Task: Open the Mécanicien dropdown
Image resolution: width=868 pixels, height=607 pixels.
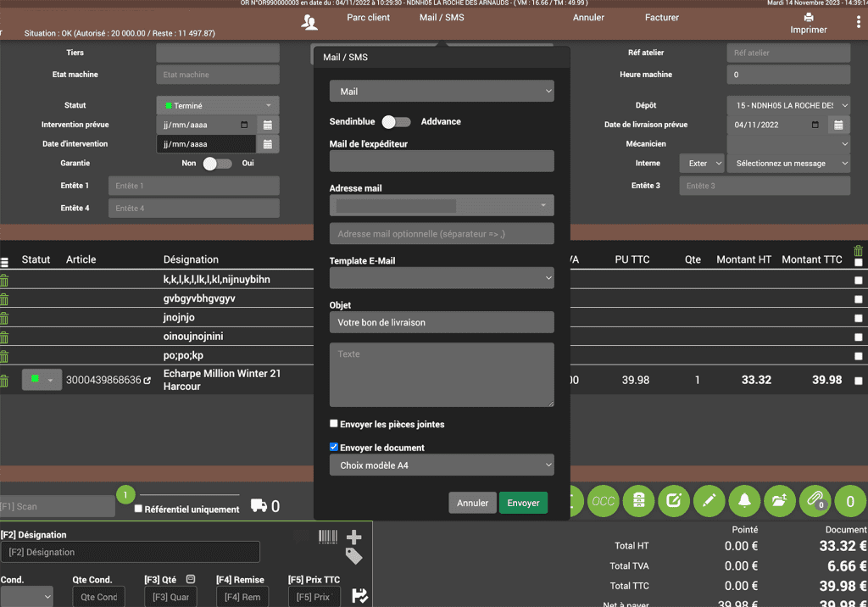Action: [788, 144]
